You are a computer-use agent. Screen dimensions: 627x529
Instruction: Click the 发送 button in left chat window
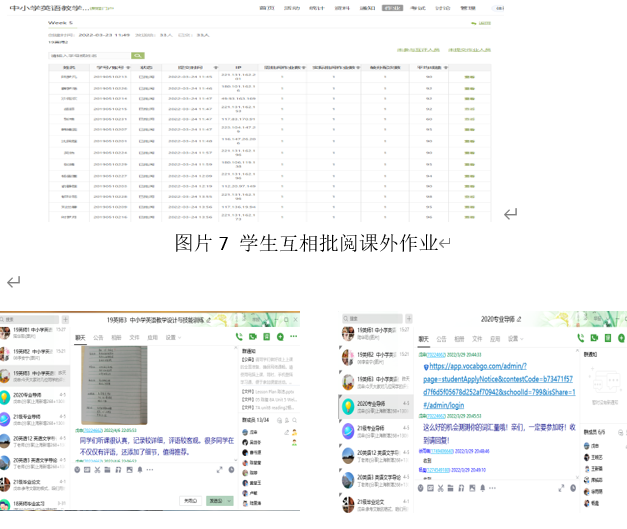214,501
